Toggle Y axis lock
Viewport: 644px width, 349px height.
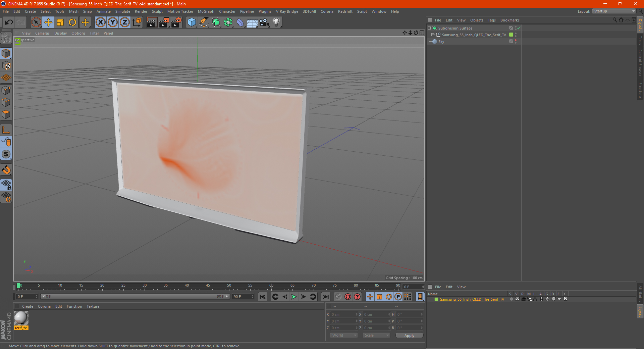click(113, 22)
